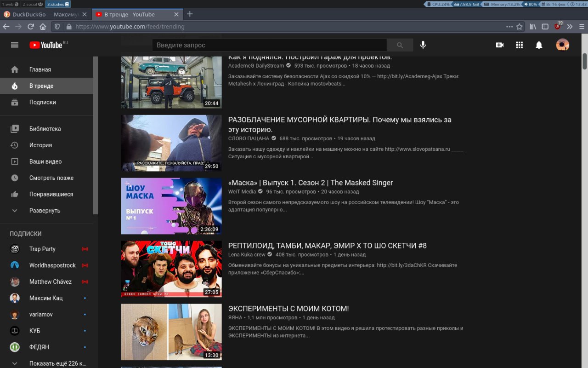
Task: Open the account avatar menu
Action: click(x=562, y=45)
